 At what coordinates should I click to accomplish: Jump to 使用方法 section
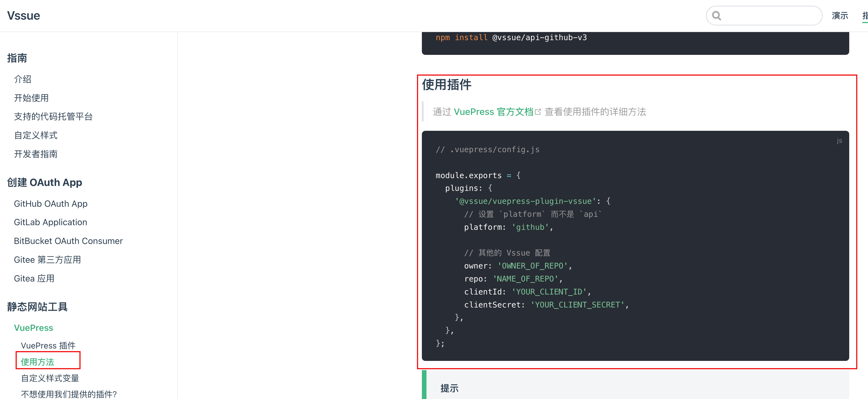[x=38, y=362]
